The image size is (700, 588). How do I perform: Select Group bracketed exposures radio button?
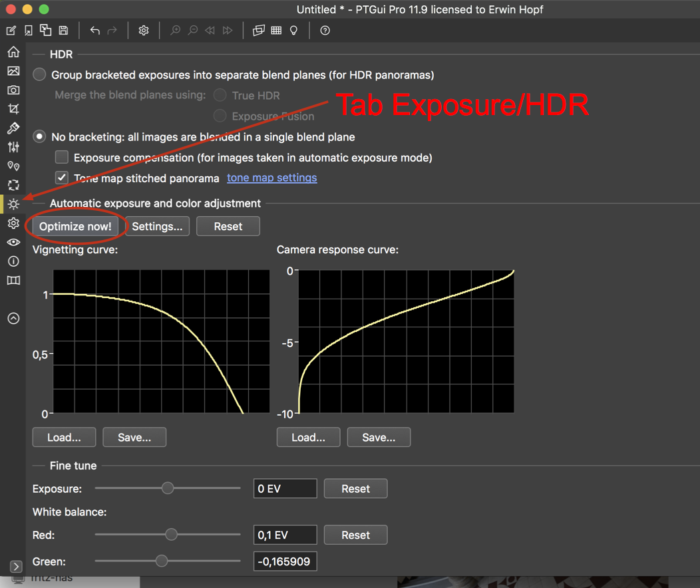pyautogui.click(x=39, y=74)
